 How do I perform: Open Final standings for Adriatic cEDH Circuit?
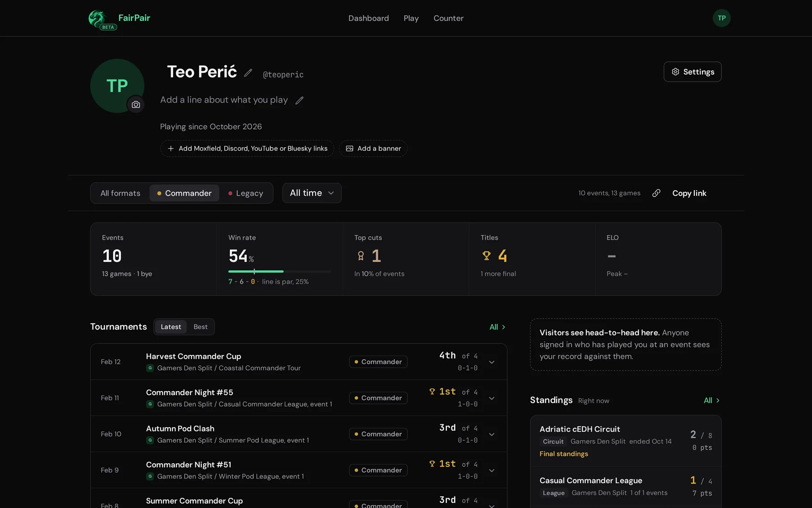coord(563,454)
